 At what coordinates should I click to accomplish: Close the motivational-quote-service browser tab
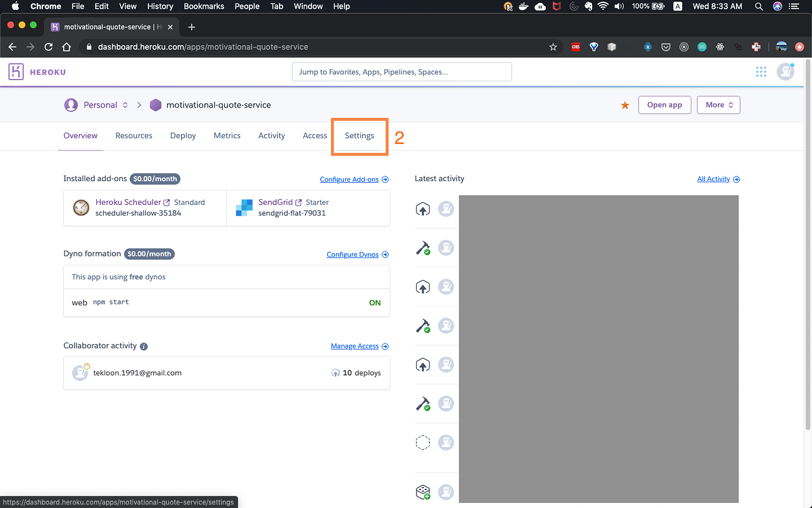(170, 27)
